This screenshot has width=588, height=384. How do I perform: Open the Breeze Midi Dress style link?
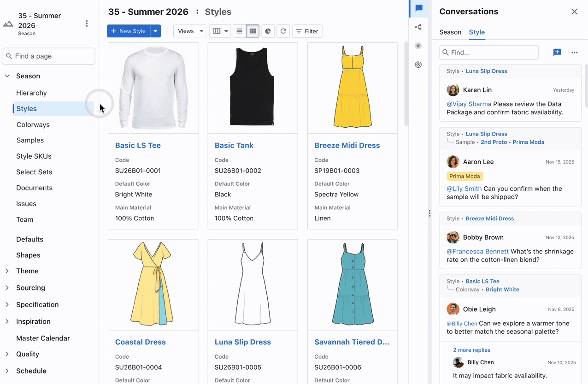pyautogui.click(x=347, y=145)
